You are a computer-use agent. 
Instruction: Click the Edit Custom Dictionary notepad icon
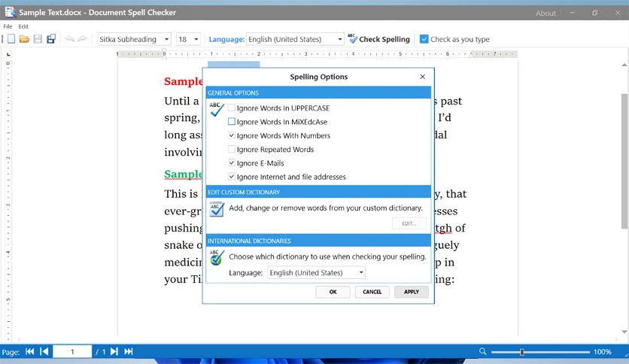point(217,209)
